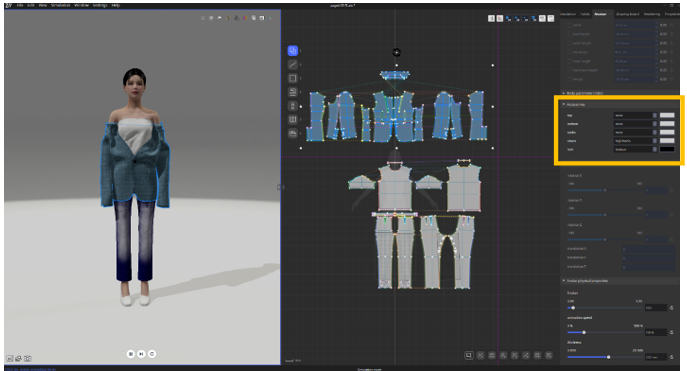Open the top accessory dropdown
The width and height of the screenshot is (687, 371).
click(635, 115)
